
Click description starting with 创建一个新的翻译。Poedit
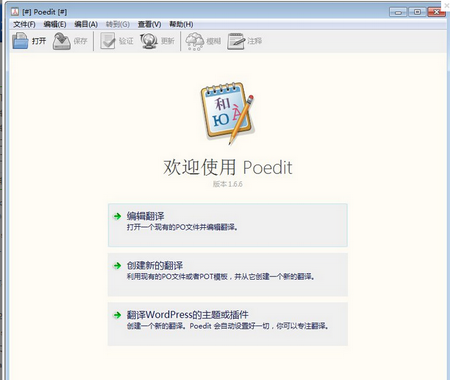pos(228,326)
